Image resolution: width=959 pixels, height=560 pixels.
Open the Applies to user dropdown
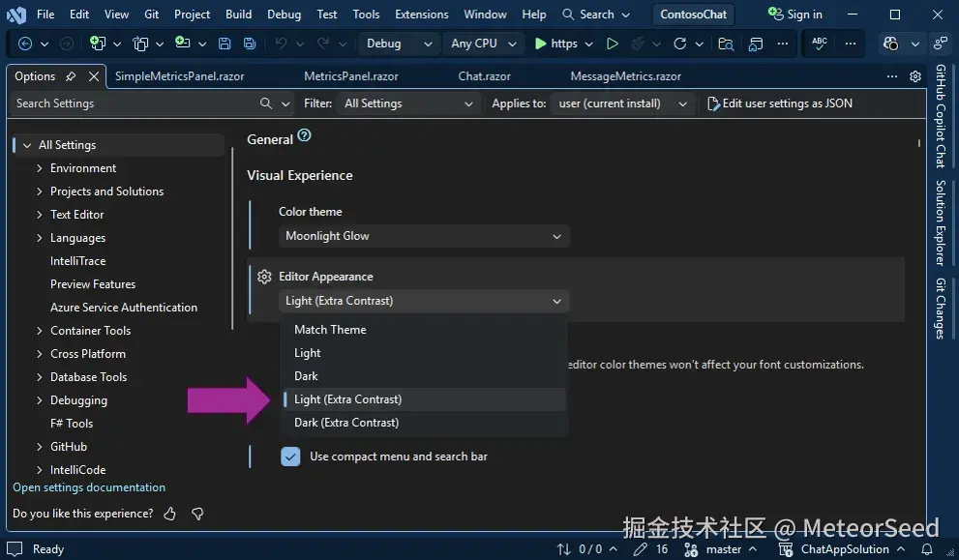621,103
